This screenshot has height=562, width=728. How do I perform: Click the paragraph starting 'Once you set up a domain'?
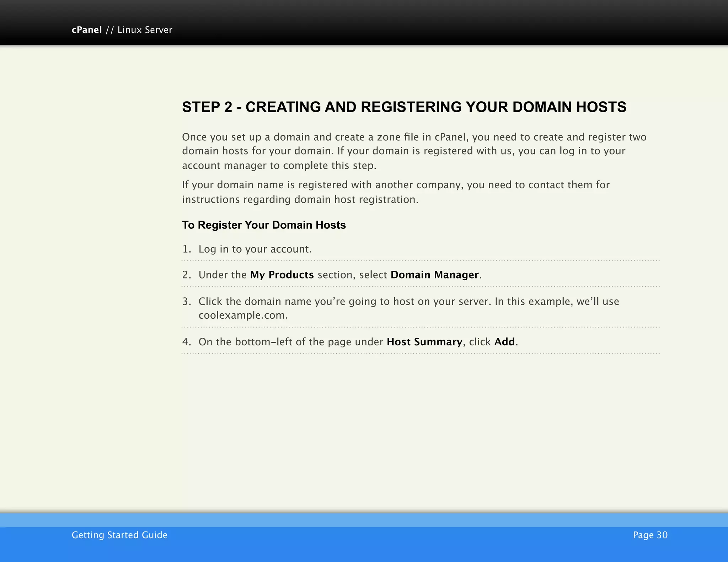point(414,151)
